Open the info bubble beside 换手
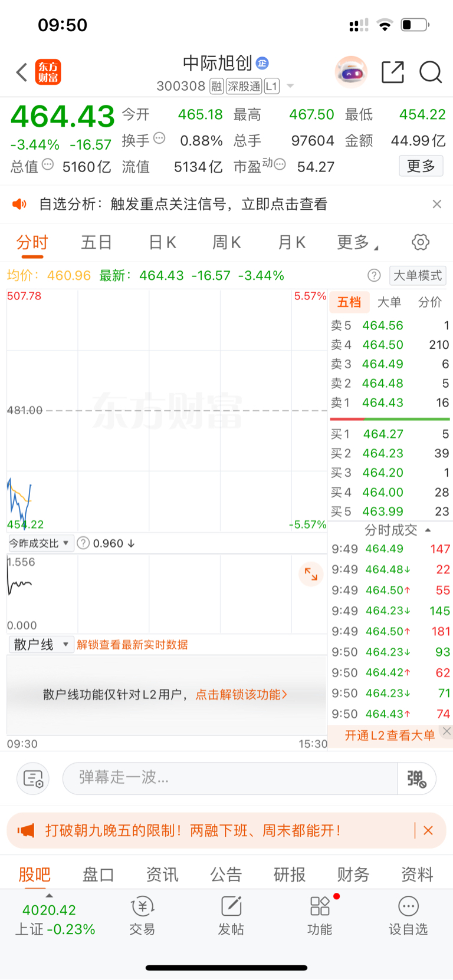 (159, 138)
